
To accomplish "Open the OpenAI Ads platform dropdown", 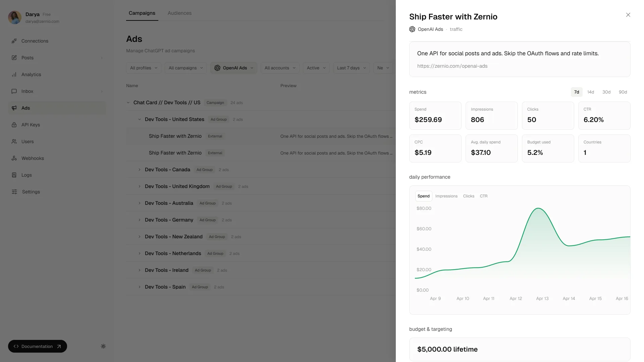I will pos(234,68).
